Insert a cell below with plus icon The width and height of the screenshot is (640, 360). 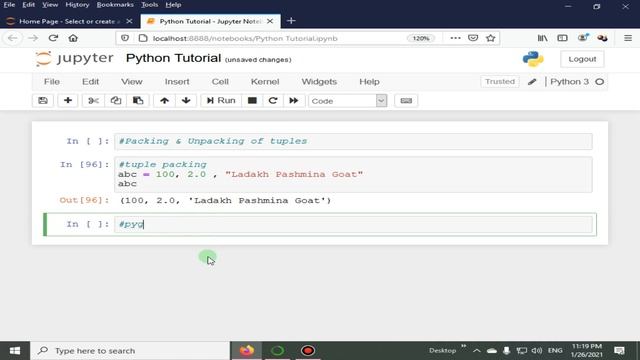[68, 100]
